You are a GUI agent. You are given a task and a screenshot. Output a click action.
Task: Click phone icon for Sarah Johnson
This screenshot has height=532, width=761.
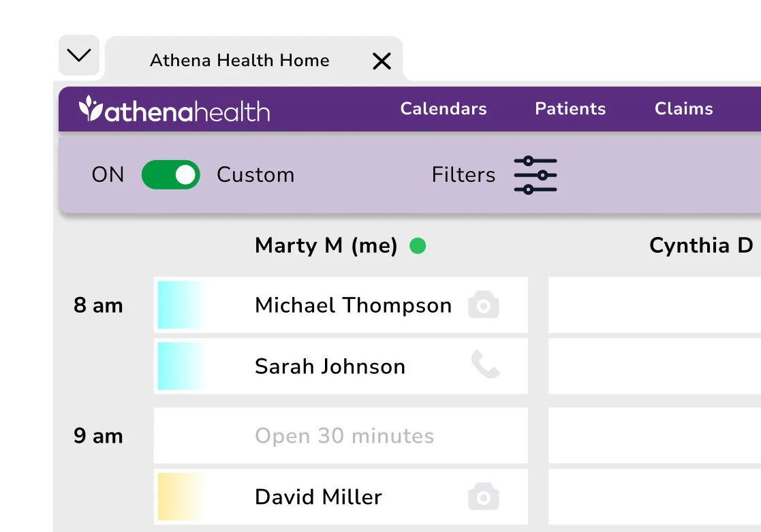(x=485, y=366)
